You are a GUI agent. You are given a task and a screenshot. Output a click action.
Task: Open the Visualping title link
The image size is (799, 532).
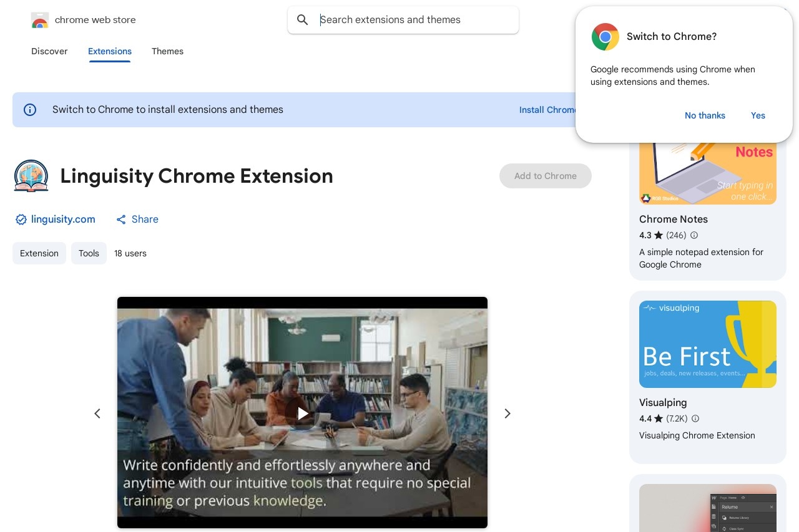(x=663, y=403)
